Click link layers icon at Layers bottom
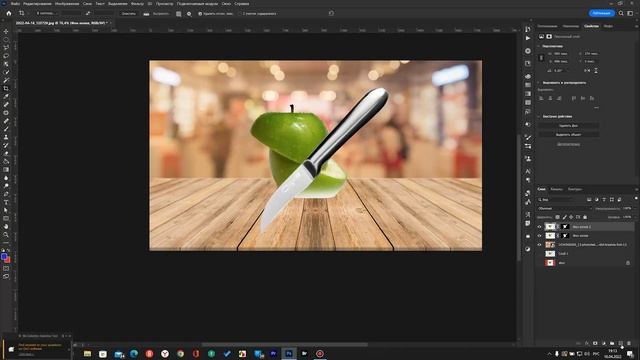Screen dimensions: 640x360 tap(578, 343)
